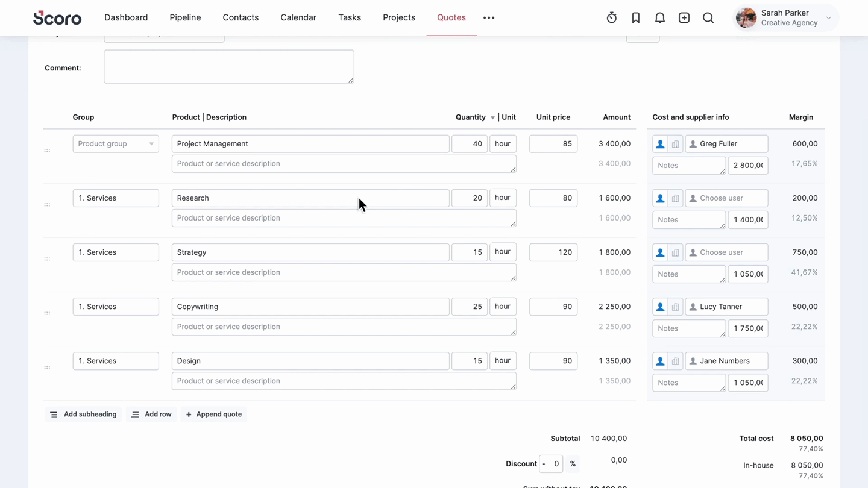Image resolution: width=868 pixels, height=488 pixels.
Task: Select the user icon in Greg Fuller row
Action: point(660,144)
